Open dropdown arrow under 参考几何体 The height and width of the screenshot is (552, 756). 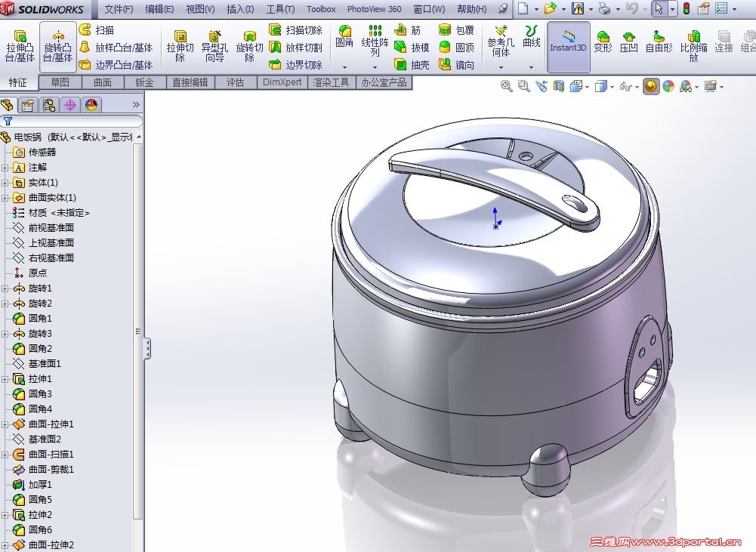[x=501, y=67]
